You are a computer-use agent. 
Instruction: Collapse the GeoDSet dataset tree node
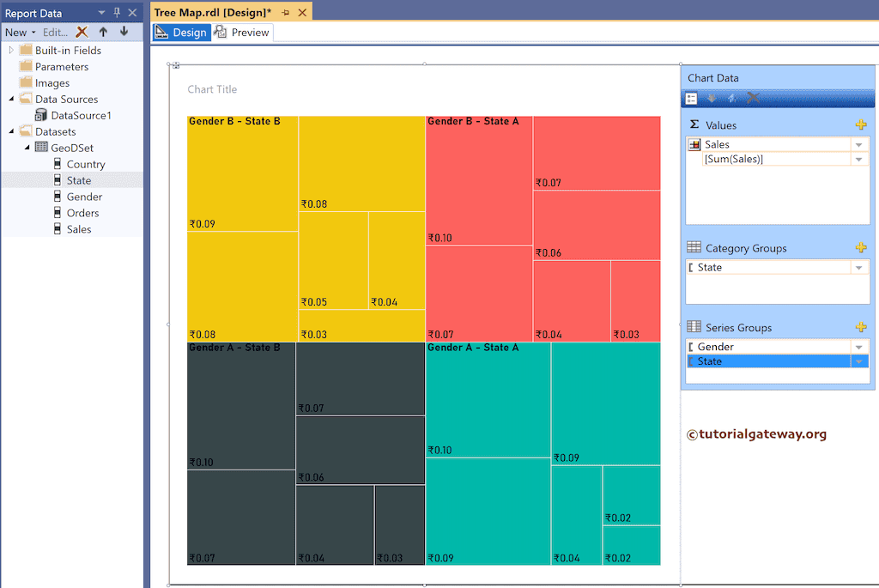point(26,148)
